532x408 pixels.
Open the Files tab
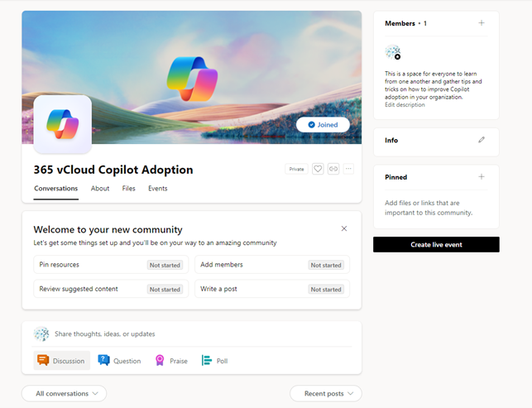point(128,189)
